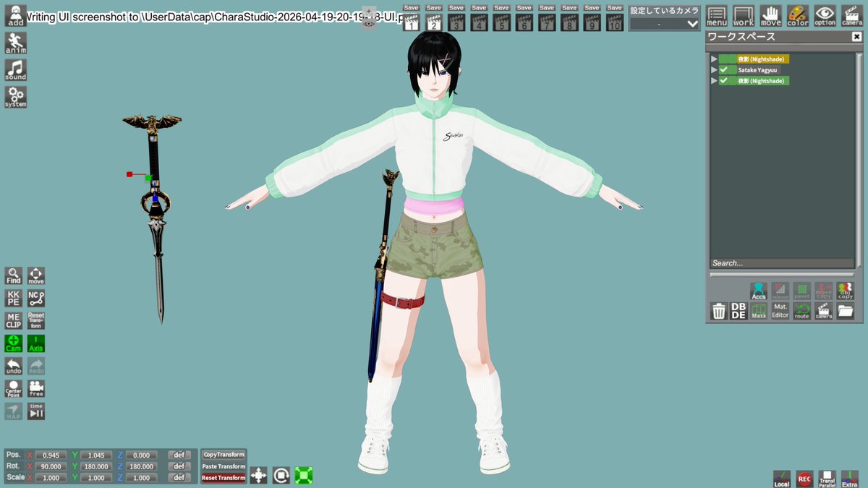The width and height of the screenshot is (868, 488).
Task: Close the workspace panel
Action: pyautogui.click(x=857, y=37)
